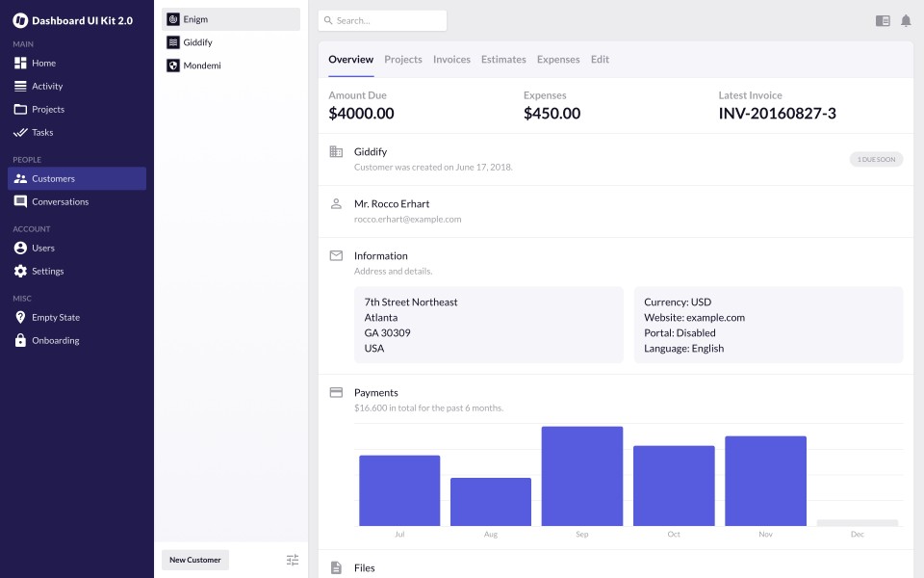This screenshot has width=924, height=578.
Task: Click the notification bell icon
Action: [906, 20]
